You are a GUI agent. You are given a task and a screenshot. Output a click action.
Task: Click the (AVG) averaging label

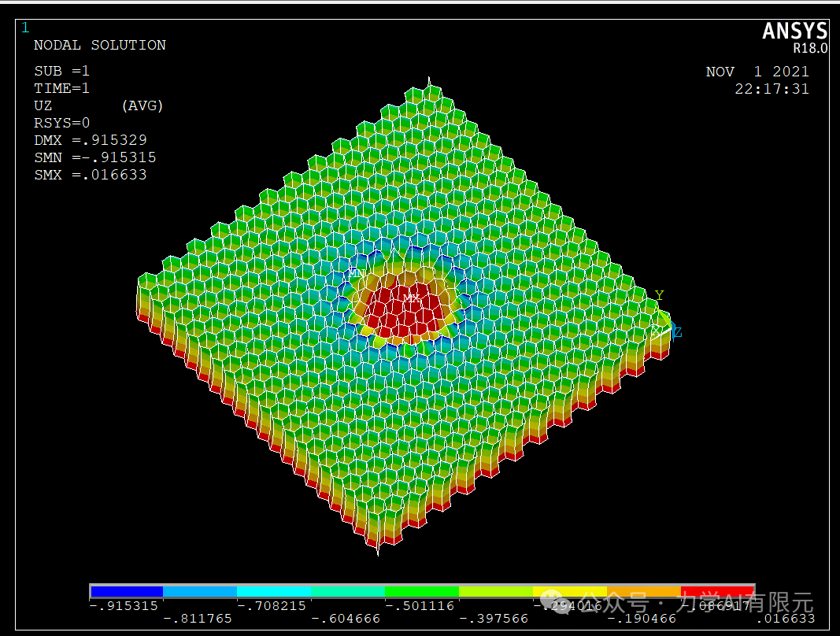142,105
